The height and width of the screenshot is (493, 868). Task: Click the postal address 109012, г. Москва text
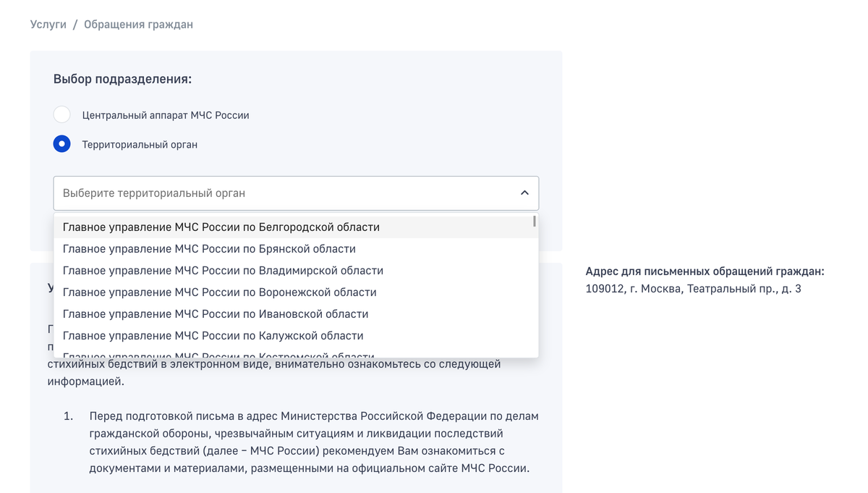click(693, 289)
